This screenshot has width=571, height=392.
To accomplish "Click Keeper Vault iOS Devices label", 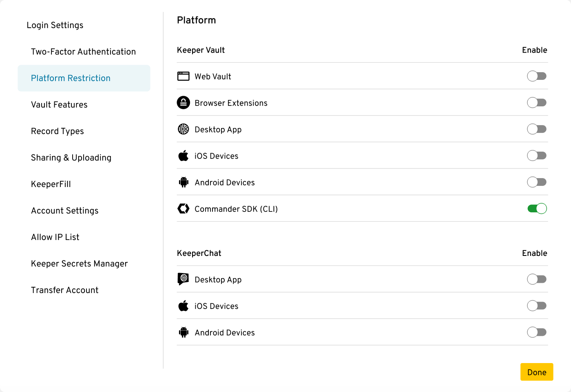I will tap(216, 156).
